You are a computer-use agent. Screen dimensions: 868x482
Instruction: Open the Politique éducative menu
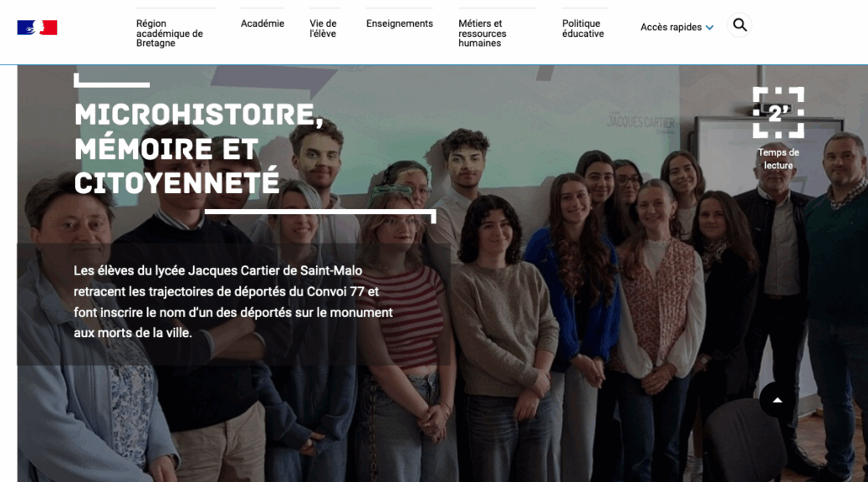[x=583, y=28]
